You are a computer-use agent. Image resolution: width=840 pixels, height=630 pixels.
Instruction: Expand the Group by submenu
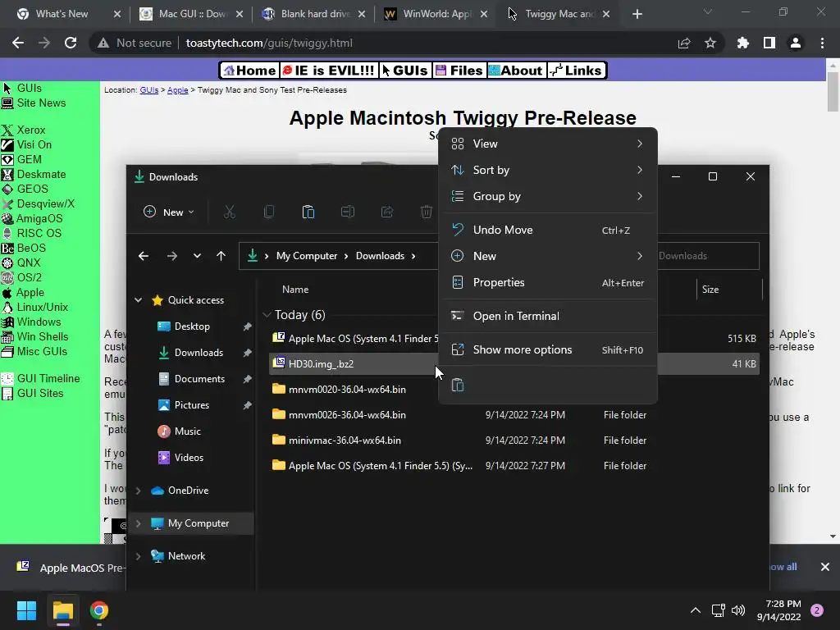547,196
